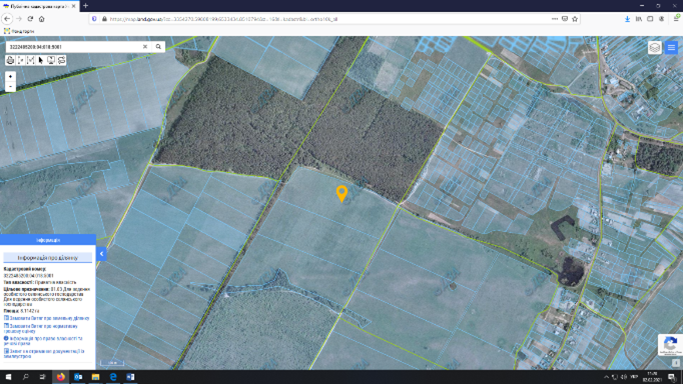Click the print map icon
683x384 pixels.
click(x=10, y=61)
